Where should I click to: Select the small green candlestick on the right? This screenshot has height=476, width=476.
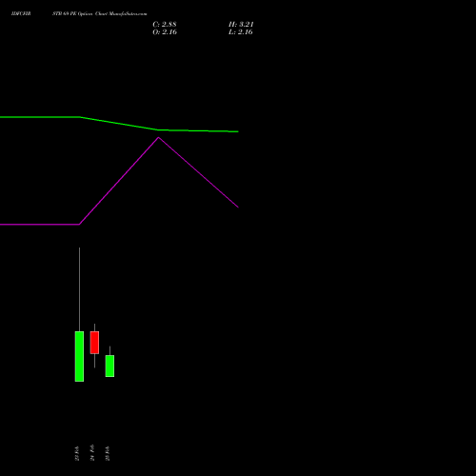coord(109,366)
